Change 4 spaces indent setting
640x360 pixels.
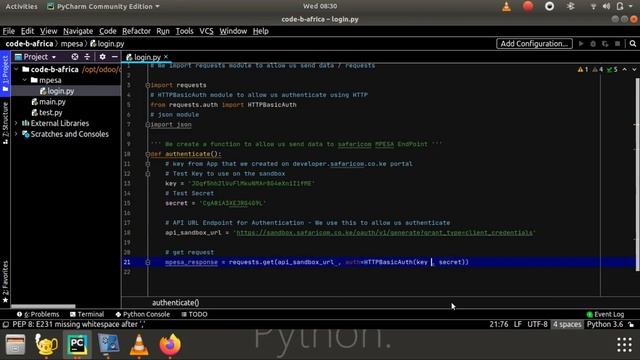click(x=567, y=324)
